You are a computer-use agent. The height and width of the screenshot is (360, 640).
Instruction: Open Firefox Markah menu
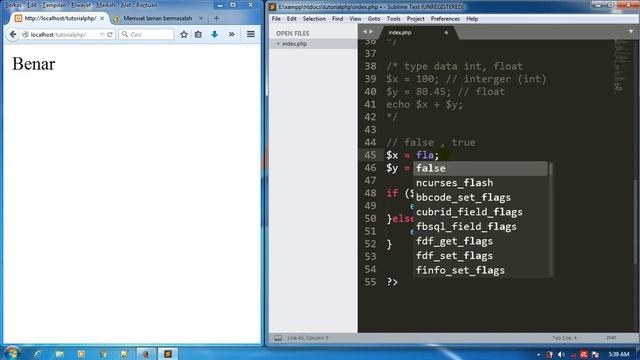(106, 5)
